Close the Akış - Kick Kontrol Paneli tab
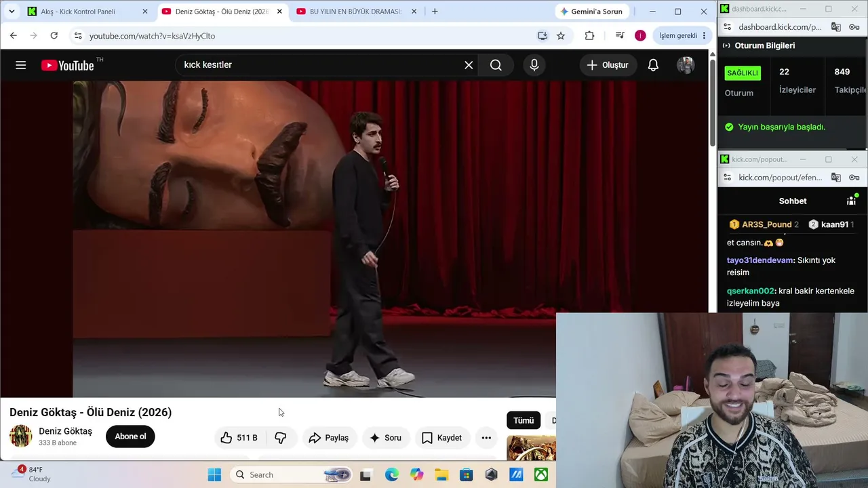Screen dimensions: 868x488 pos(144,12)
